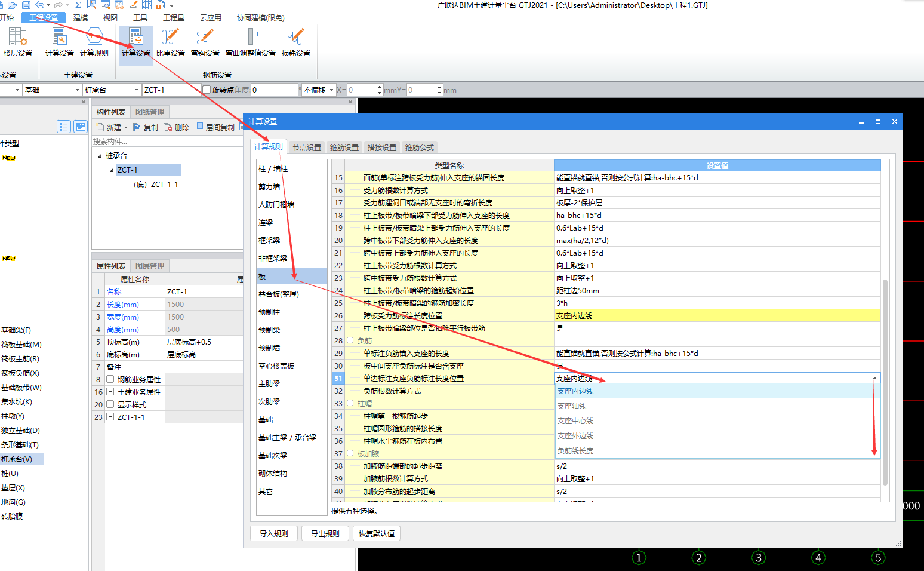Close the left navigation panel
Viewport: 924px width, 571px height.
click(x=84, y=102)
